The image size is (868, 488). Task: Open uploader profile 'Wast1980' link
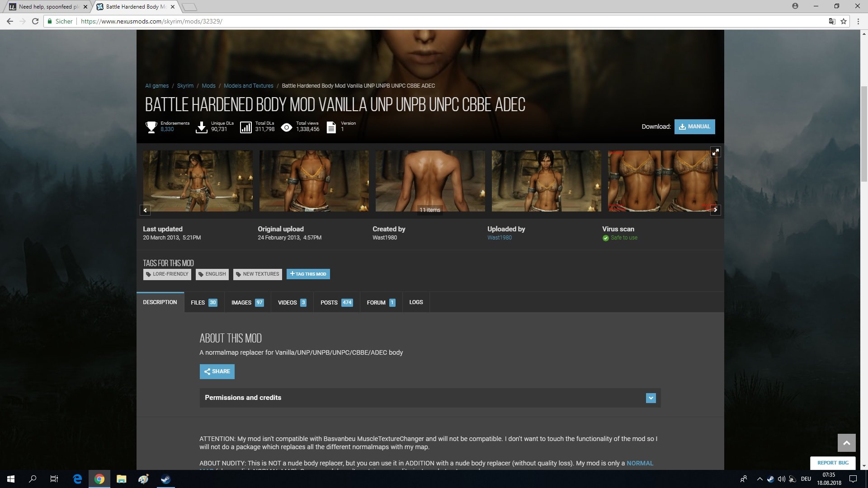[x=500, y=238]
